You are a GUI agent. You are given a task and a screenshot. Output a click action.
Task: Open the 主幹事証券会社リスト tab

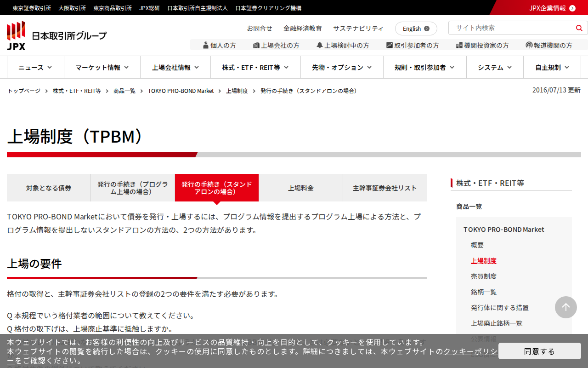click(x=385, y=188)
